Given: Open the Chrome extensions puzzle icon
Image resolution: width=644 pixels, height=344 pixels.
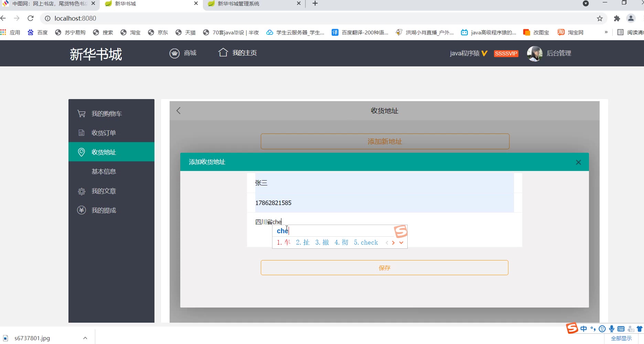Looking at the screenshot, I should click(x=617, y=19).
